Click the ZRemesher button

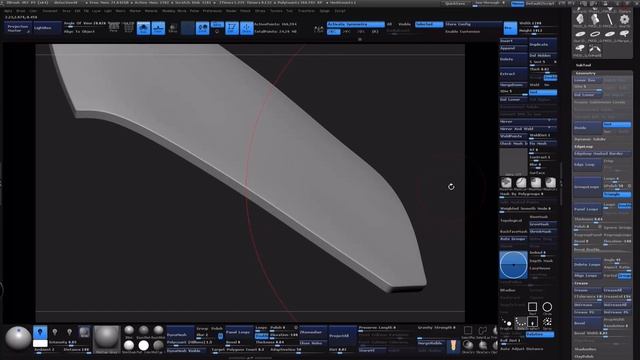coord(313,332)
